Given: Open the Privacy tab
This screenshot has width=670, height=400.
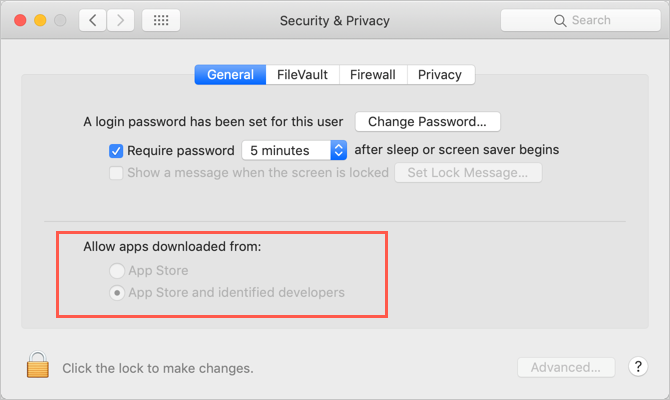Looking at the screenshot, I should 440,75.
